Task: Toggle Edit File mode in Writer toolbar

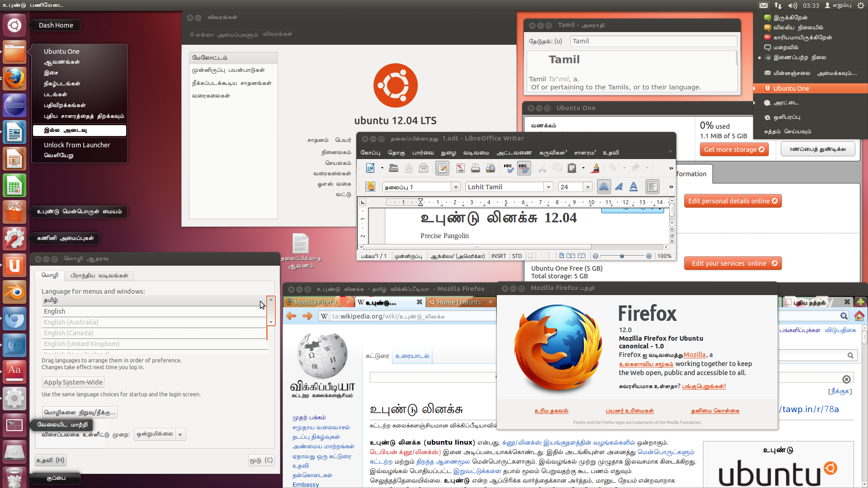Action: pos(442,168)
